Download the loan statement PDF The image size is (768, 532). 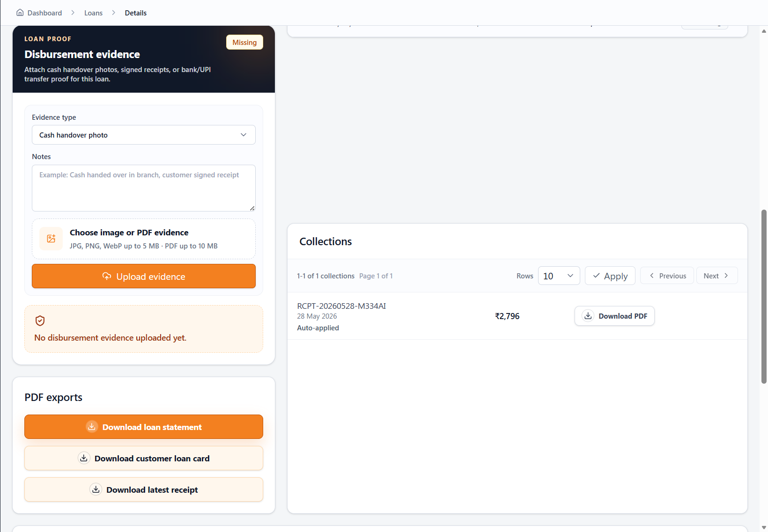[x=144, y=427]
